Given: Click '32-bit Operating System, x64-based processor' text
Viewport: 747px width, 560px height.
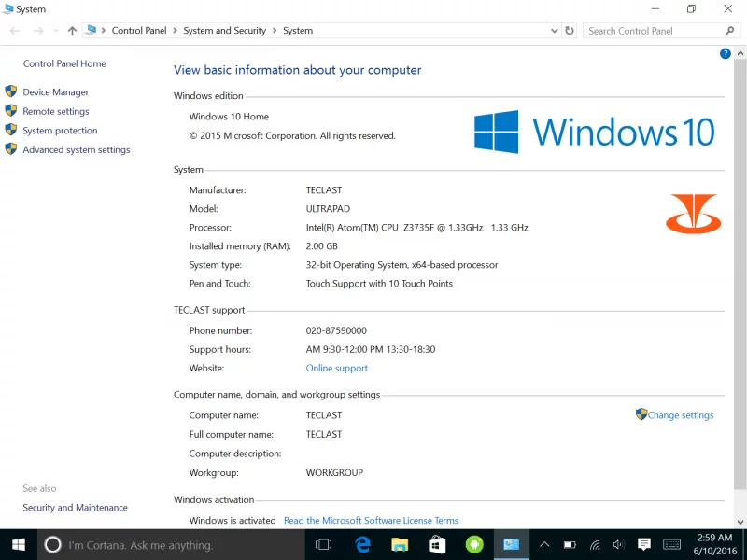Looking at the screenshot, I should 402,265.
